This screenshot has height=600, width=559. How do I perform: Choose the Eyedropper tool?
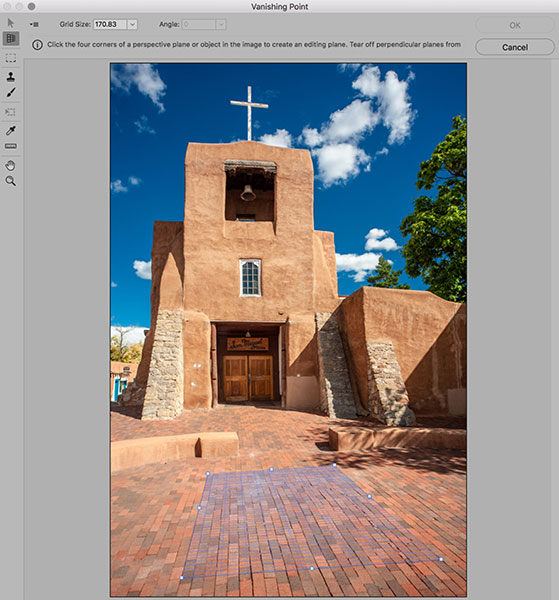pos(11,130)
